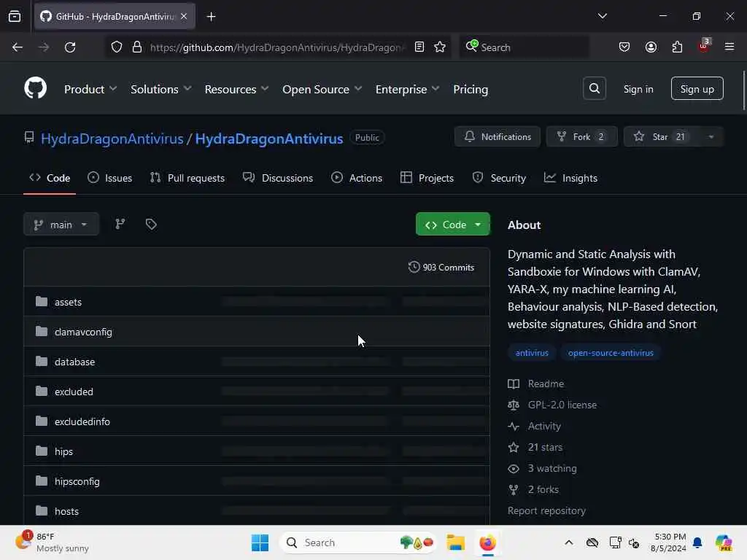747x560 pixels.
Task: Open the Firefox View icon by the tabs
Action: click(x=15, y=16)
